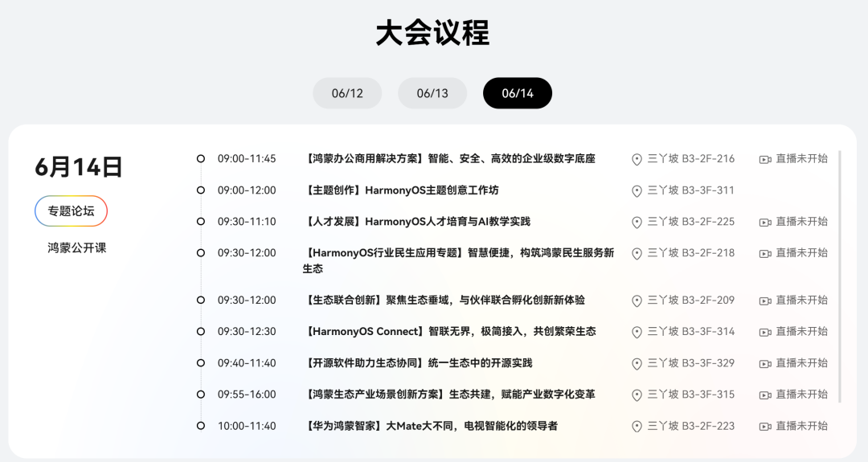Screen dimensions: 868x462
Task: Open the 生态联合创新 session title
Action: point(444,301)
